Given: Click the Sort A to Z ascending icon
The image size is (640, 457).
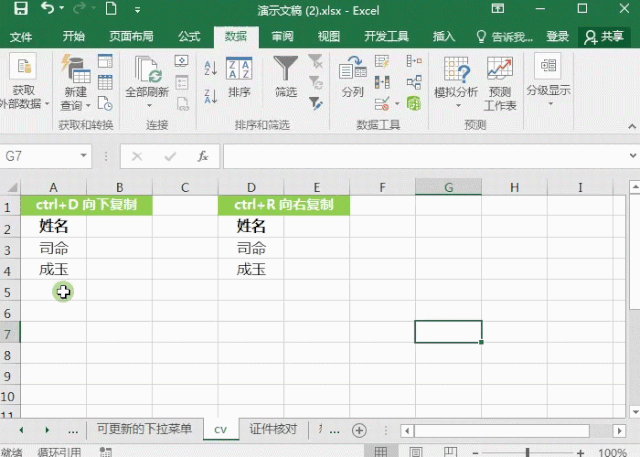Looking at the screenshot, I should click(211, 68).
